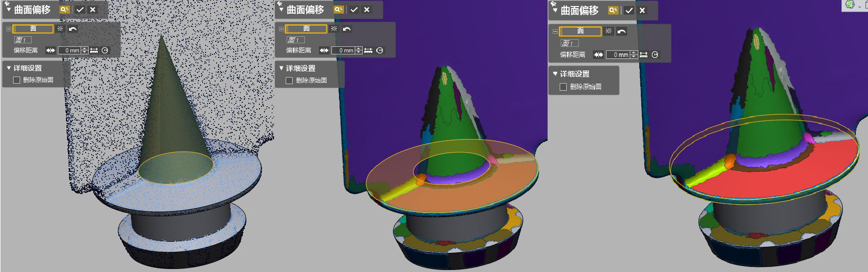The height and width of the screenshot is (272, 868).
Task: Cancel 曲面偏移 with X in left panel
Action: click(x=93, y=10)
